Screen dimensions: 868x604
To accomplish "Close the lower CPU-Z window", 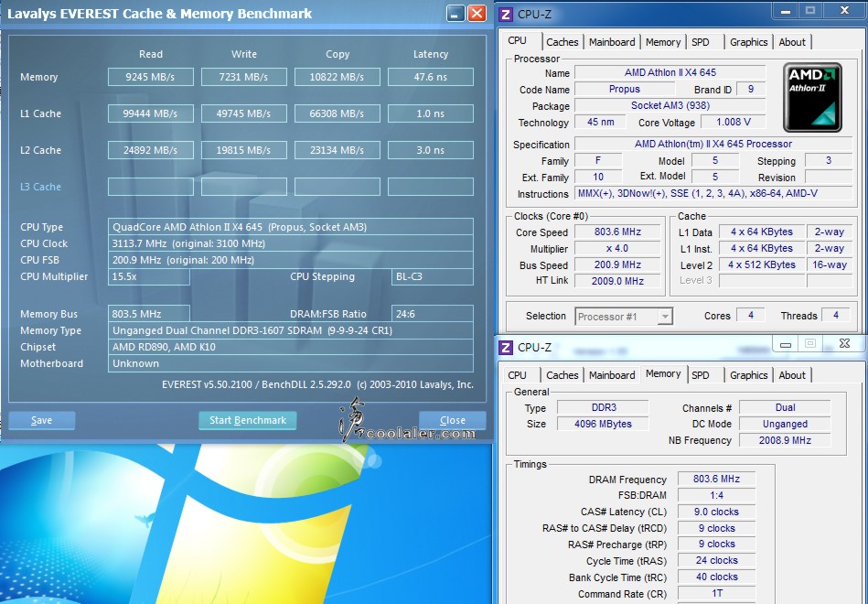I will pyautogui.click(x=845, y=344).
